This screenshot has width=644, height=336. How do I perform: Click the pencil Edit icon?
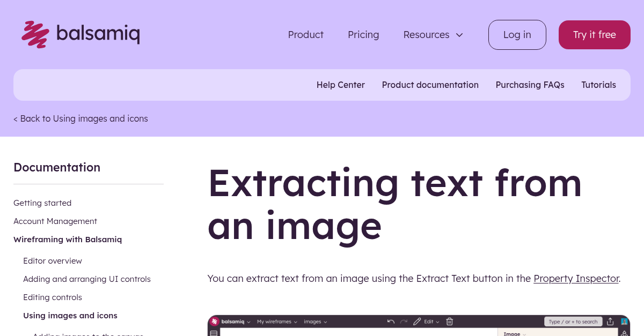pos(417,322)
